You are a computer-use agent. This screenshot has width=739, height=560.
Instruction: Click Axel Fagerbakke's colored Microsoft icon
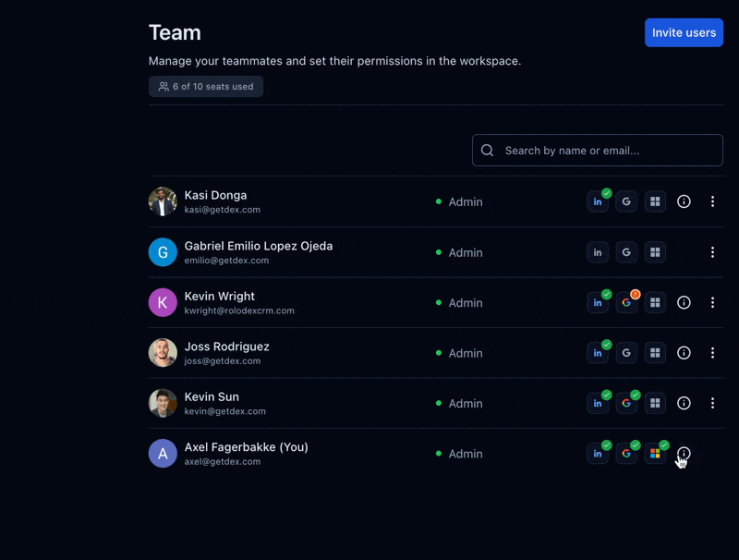coord(655,454)
